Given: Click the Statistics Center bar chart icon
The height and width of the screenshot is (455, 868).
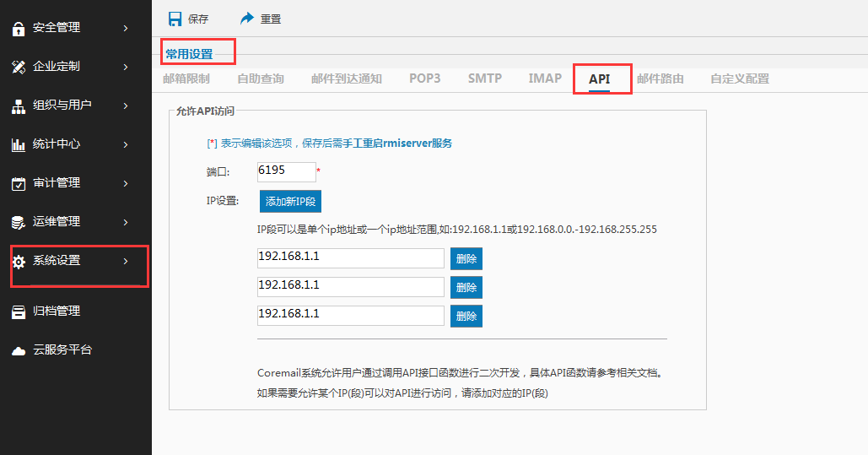Looking at the screenshot, I should pos(19,144).
